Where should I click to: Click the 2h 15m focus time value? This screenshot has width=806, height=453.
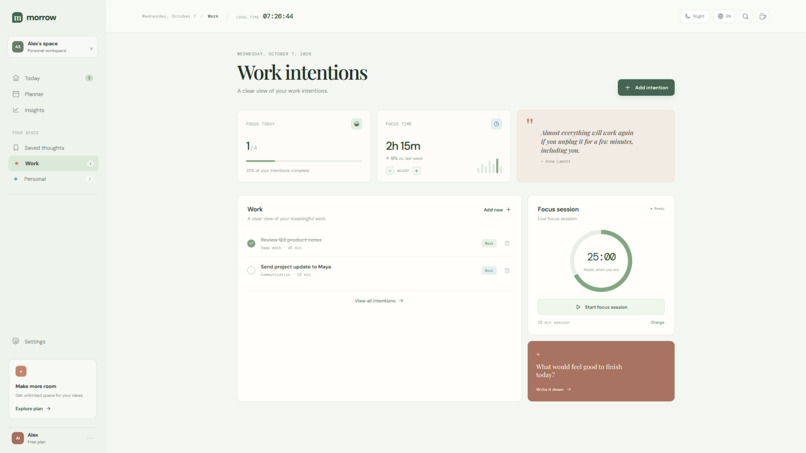tap(403, 146)
